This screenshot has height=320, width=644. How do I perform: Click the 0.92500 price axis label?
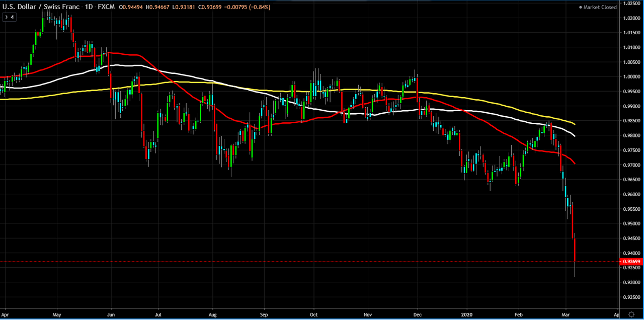tap(631, 297)
